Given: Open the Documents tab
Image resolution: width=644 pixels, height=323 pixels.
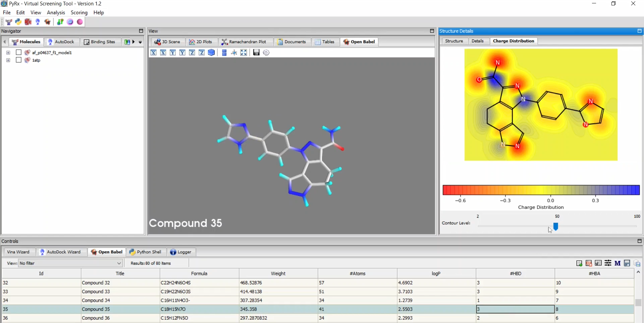Looking at the screenshot, I should [x=291, y=42].
